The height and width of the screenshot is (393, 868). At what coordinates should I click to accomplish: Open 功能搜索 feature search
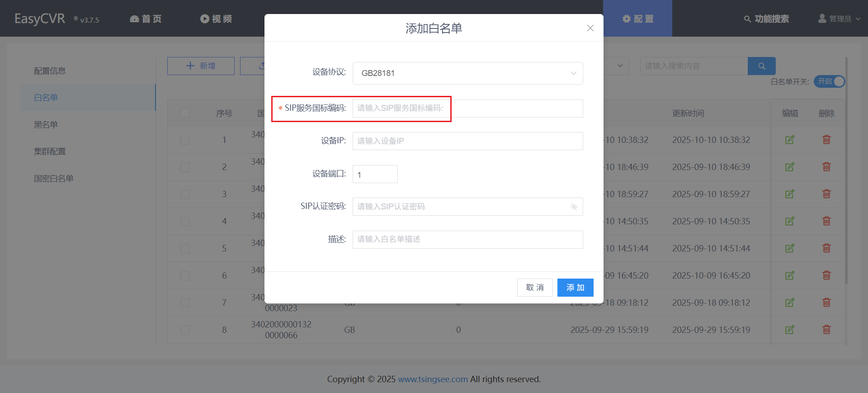point(766,19)
